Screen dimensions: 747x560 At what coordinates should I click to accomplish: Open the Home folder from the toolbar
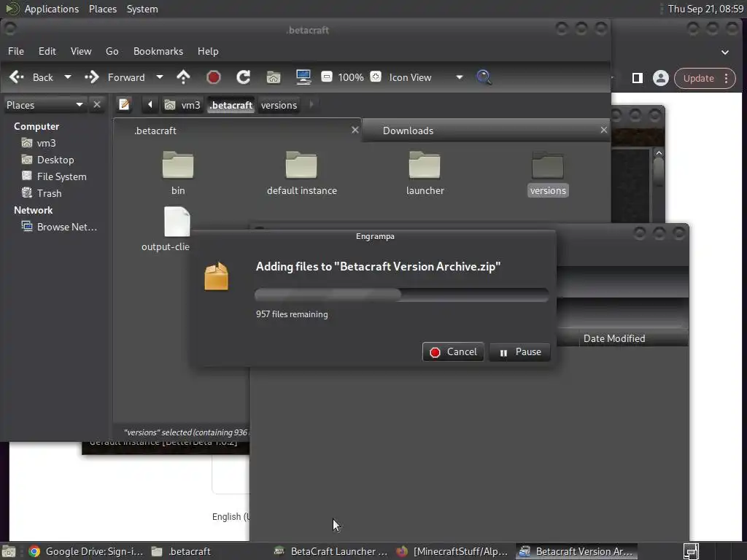click(274, 77)
